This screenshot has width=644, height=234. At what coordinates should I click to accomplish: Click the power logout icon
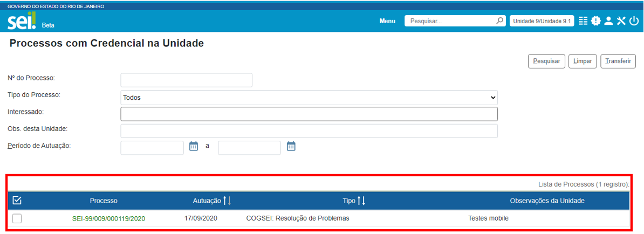point(633,21)
